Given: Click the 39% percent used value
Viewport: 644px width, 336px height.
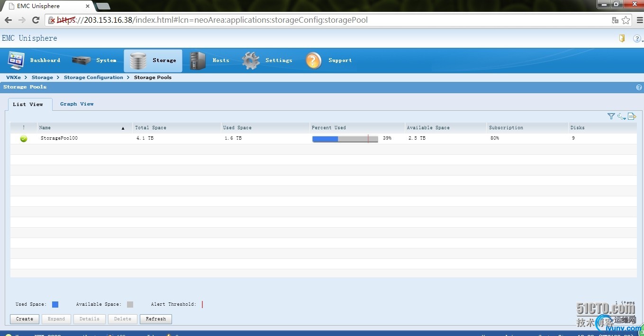Looking at the screenshot, I should click(387, 138).
